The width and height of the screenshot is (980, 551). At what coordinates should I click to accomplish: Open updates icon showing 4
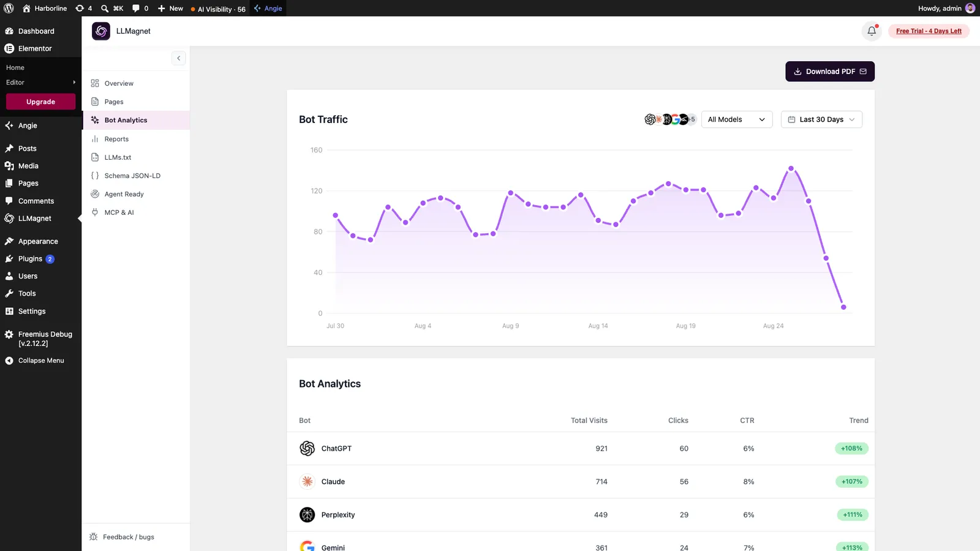click(x=83, y=9)
